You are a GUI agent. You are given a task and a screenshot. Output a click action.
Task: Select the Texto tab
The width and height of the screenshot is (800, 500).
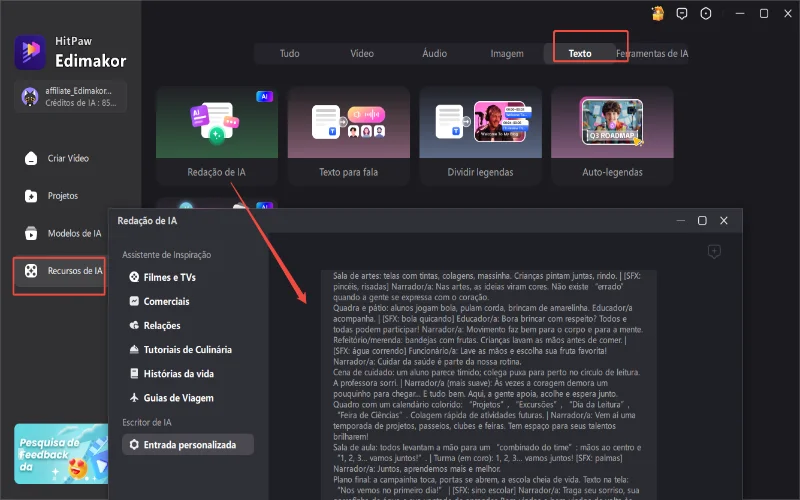(580, 53)
